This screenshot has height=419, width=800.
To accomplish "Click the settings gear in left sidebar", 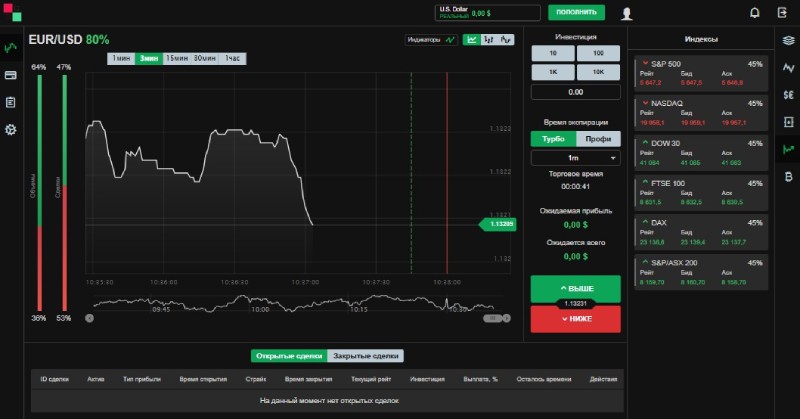I will click(11, 129).
